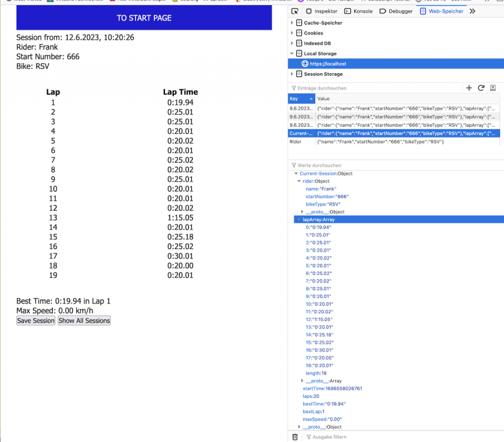Focus the 'Einträge durchsuchen' filter field

point(376,88)
